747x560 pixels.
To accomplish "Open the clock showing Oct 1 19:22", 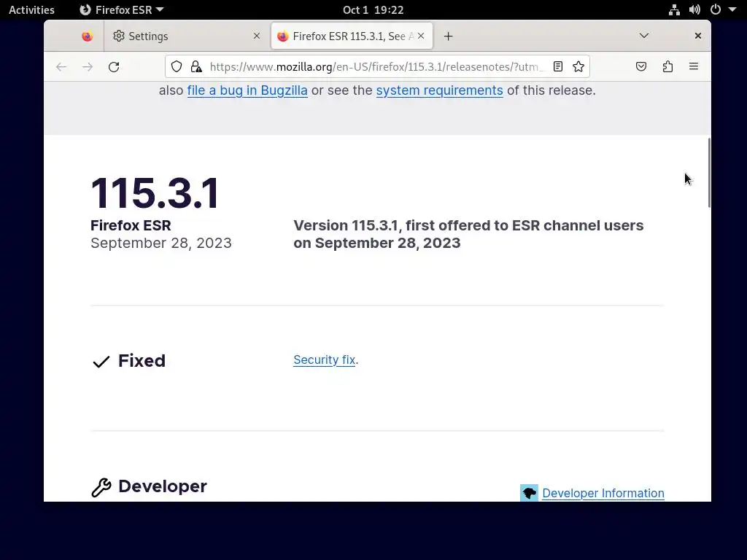I will (x=373, y=9).
